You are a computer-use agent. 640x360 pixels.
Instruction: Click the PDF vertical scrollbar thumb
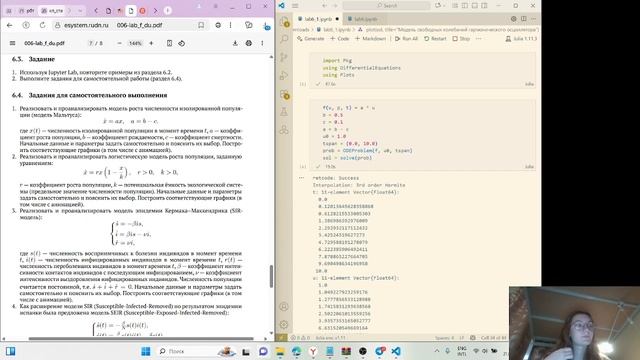(271, 276)
